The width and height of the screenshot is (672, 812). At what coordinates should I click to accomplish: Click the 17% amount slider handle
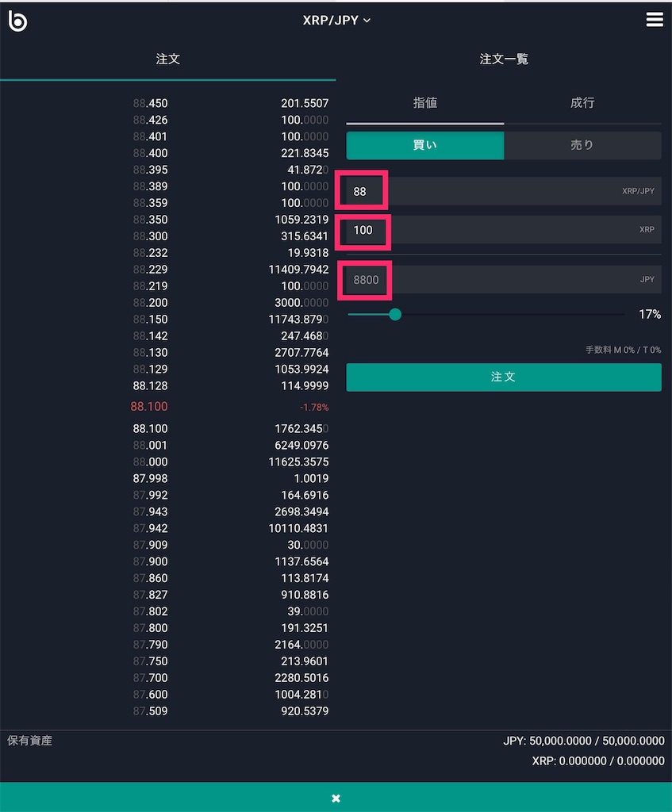pyautogui.click(x=395, y=314)
